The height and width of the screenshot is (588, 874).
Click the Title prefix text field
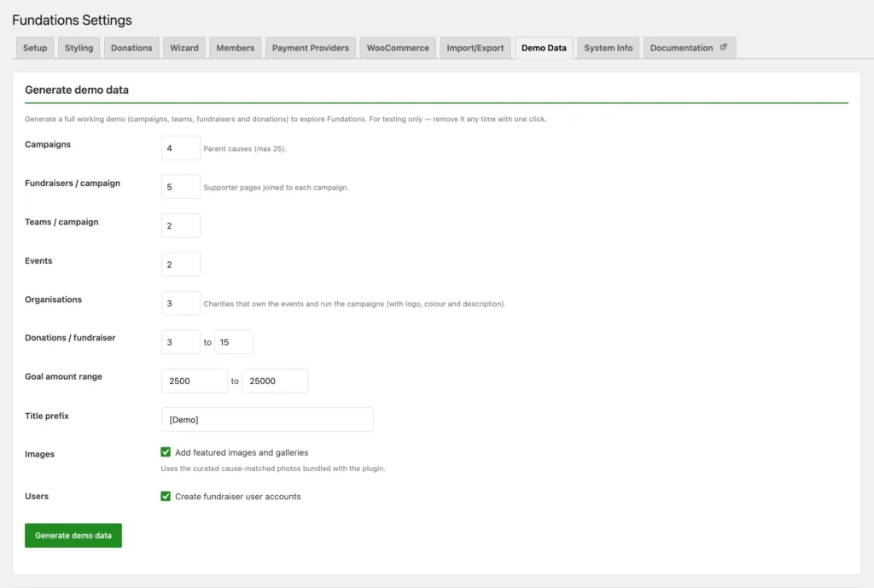click(267, 420)
